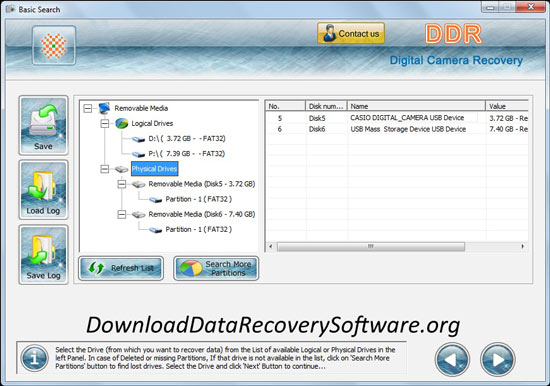The height and width of the screenshot is (386, 550).
Task: Select Removable Media (Disk5 - 3.72 GB)
Action: 202,184
